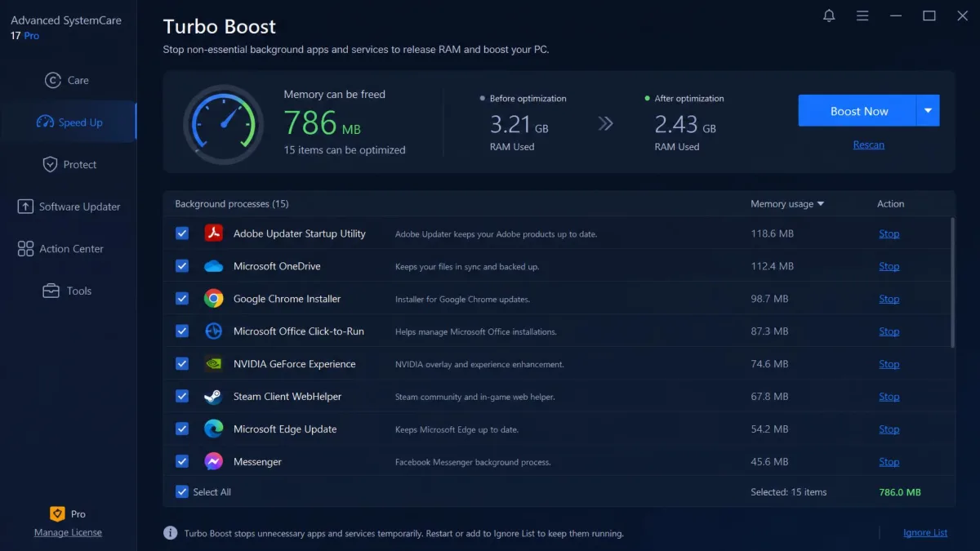Click the info icon in footer

tap(170, 533)
